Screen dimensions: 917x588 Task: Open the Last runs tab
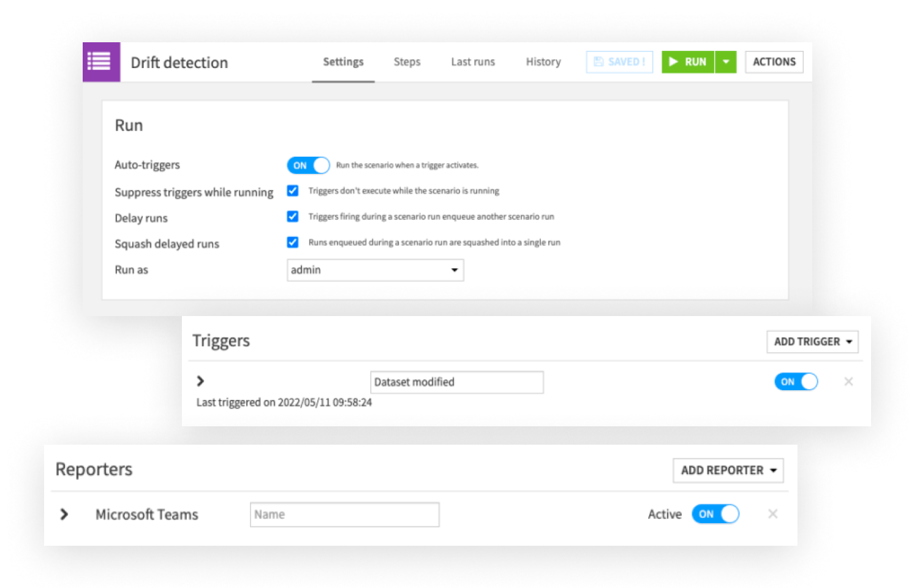tap(473, 62)
